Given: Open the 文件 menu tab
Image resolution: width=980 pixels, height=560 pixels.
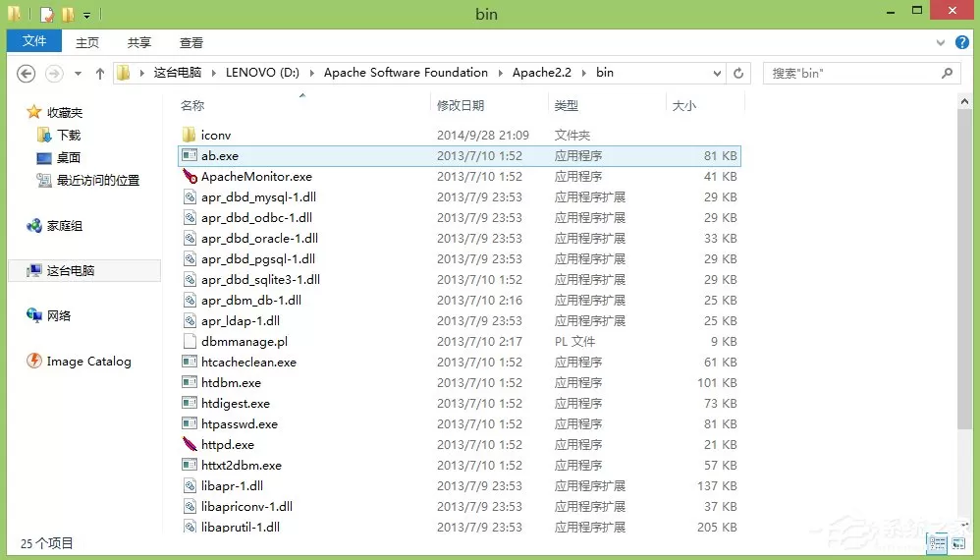Looking at the screenshot, I should pos(34,41).
